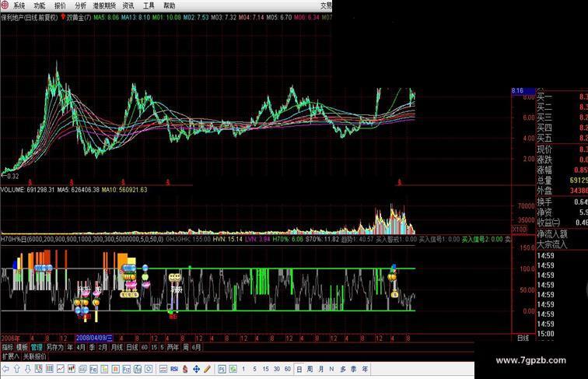Select the 月 monthly period toolbar button
Image resolution: width=588 pixels, height=379 pixels.
pyautogui.click(x=321, y=369)
